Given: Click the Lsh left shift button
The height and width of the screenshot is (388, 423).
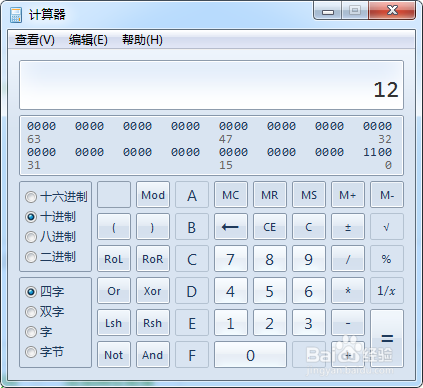Looking at the screenshot, I should 114,323.
